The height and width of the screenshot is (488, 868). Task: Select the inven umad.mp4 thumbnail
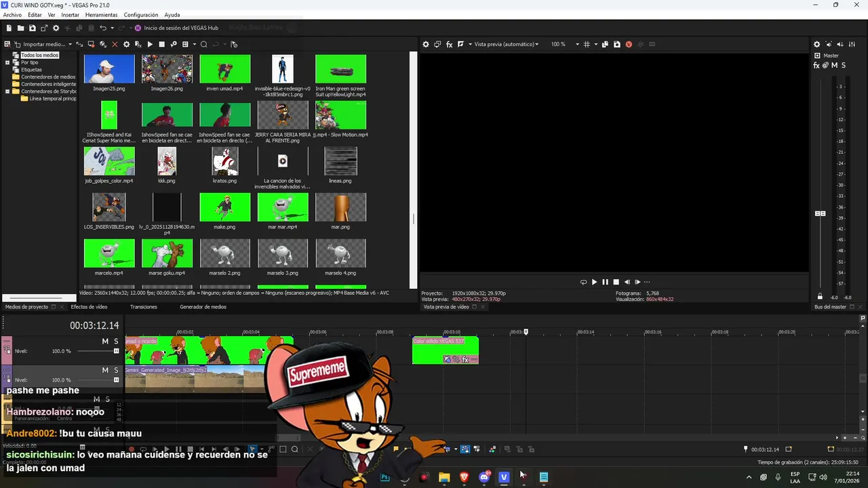click(224, 69)
